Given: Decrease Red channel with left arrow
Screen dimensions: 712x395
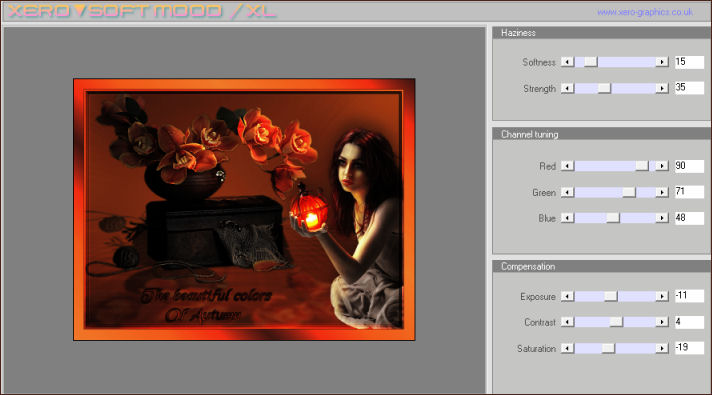Looking at the screenshot, I should (568, 166).
